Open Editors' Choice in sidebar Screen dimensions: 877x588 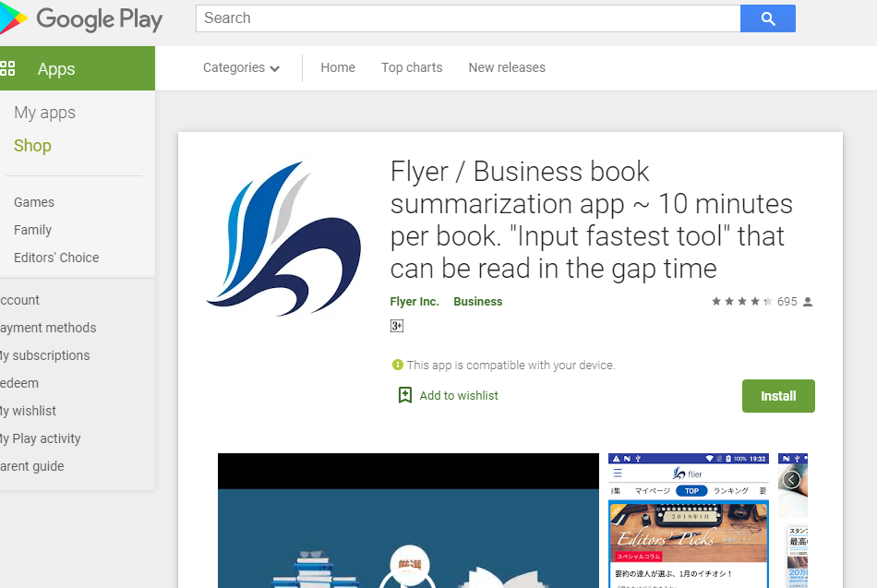56,258
